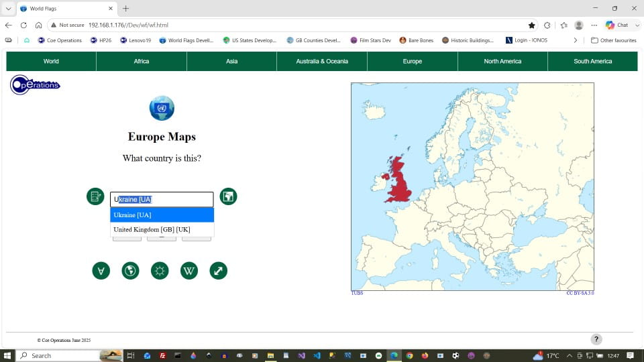644x362 pixels.
Task: Open a new browser tab
Action: (x=125, y=8)
